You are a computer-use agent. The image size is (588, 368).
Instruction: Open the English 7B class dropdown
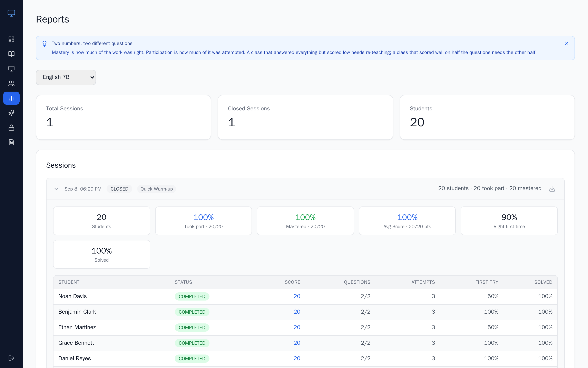pyautogui.click(x=66, y=77)
